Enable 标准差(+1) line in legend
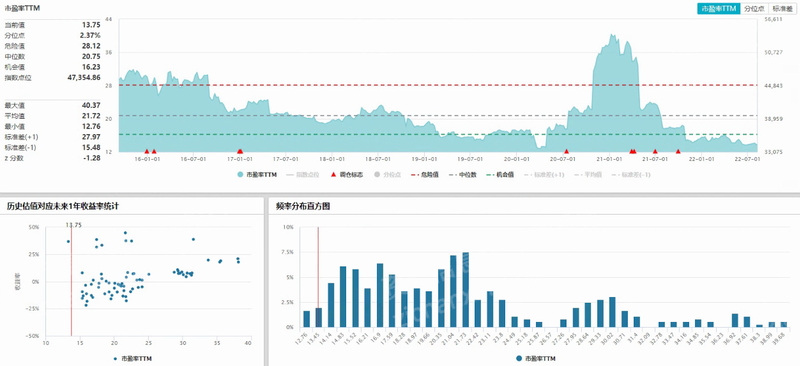 coord(543,175)
